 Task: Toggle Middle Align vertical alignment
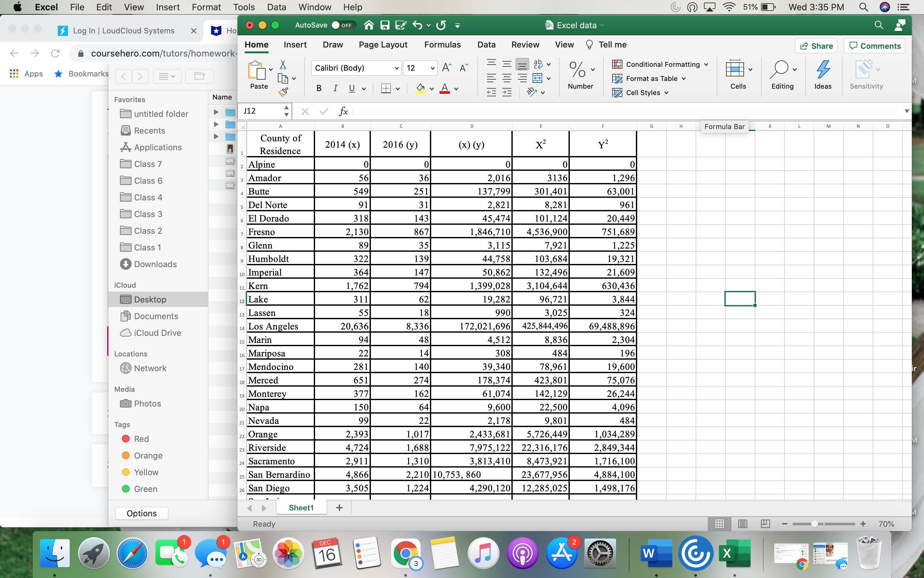507,64
